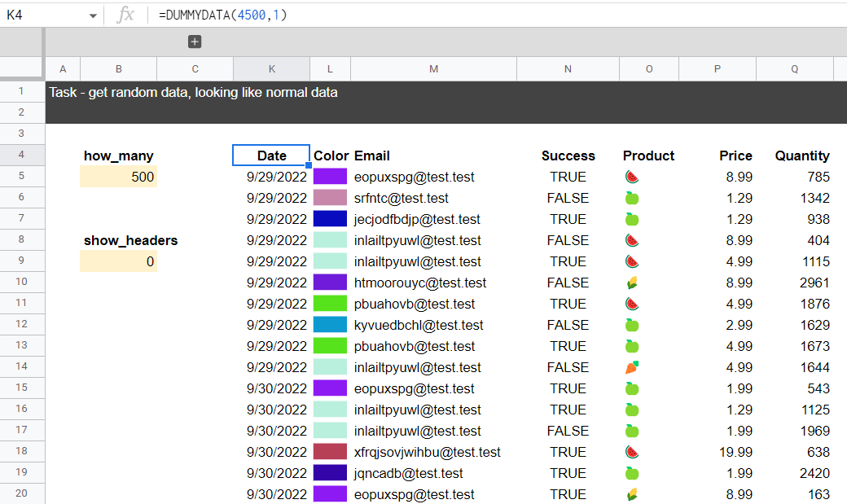This screenshot has height=504, width=847.
Task: Click the fx function icon
Action: click(125, 15)
